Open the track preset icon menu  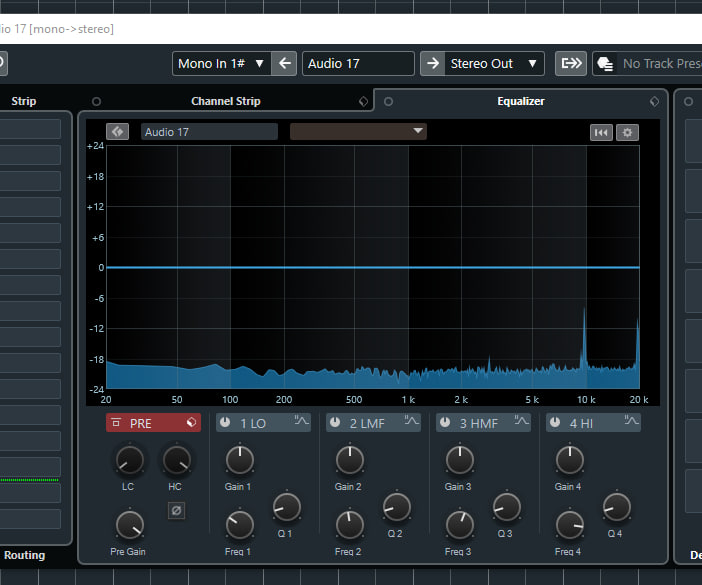605,64
